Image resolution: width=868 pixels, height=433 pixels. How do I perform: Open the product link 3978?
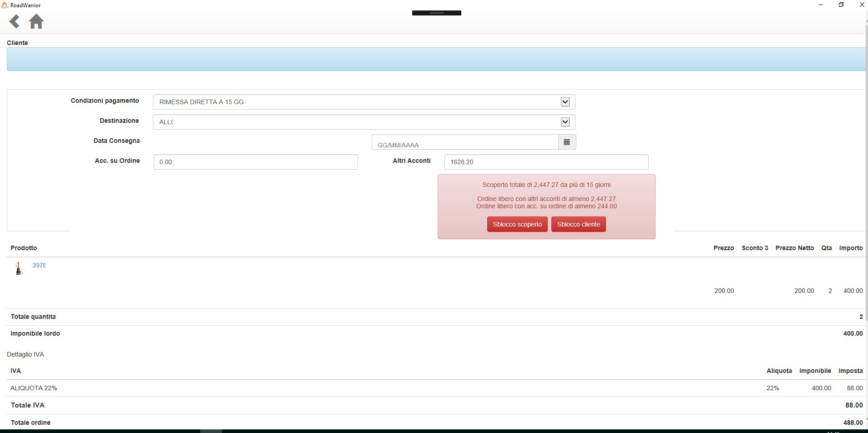click(x=39, y=265)
